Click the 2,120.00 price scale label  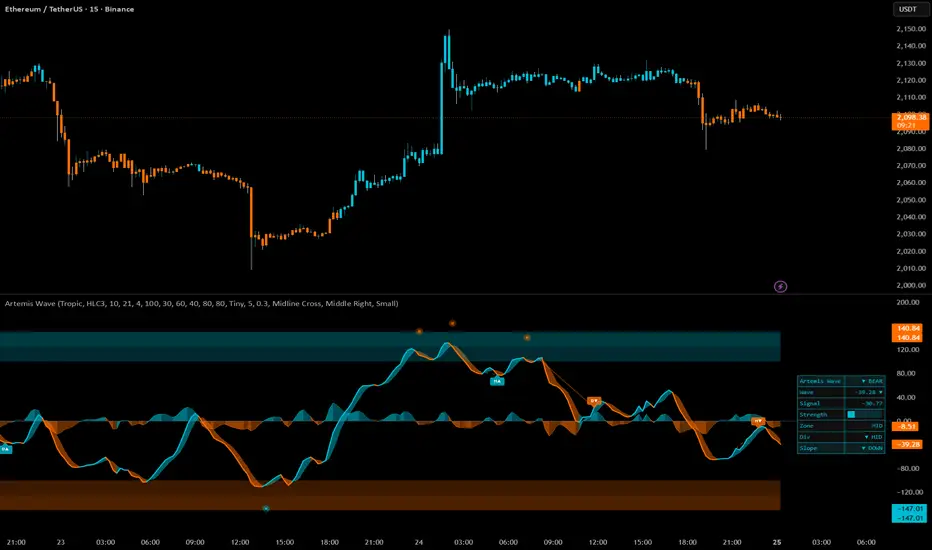click(911, 80)
